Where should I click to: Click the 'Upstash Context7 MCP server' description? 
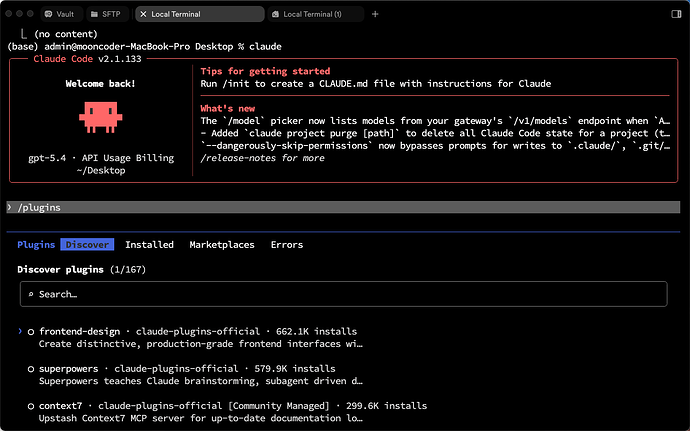[201, 418]
